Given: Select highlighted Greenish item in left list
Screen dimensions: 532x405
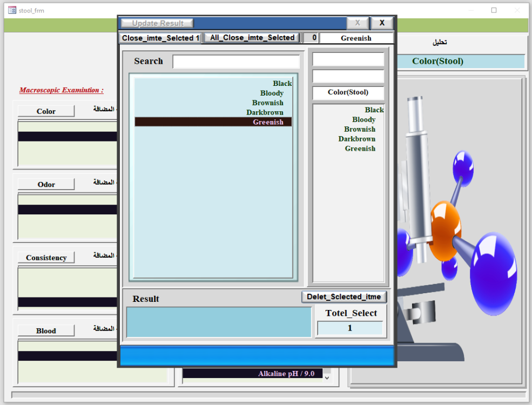Looking at the screenshot, I should point(268,122).
